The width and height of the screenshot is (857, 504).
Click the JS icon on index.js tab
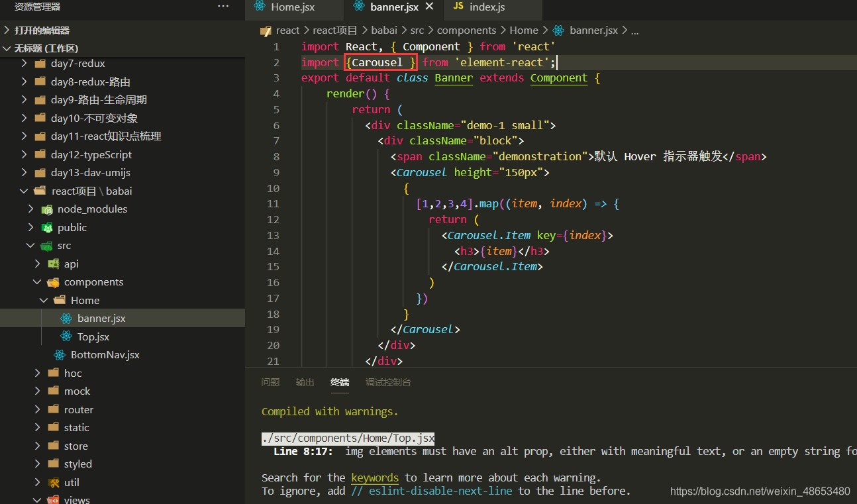pos(458,7)
